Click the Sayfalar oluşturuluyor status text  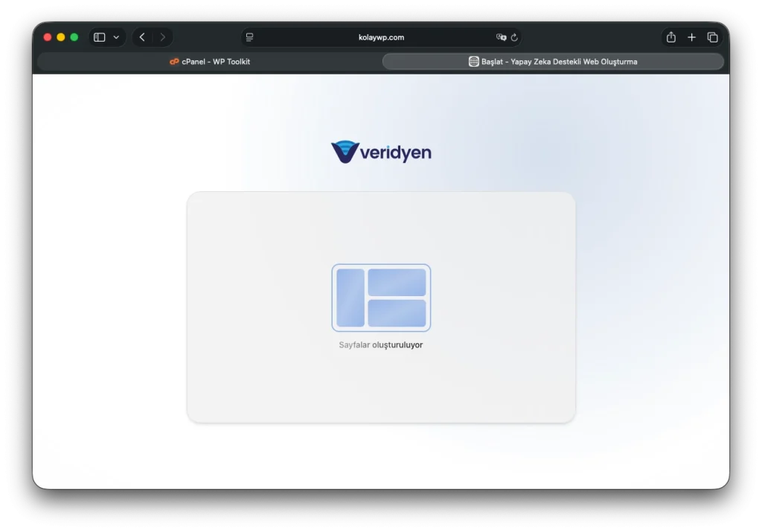point(381,345)
